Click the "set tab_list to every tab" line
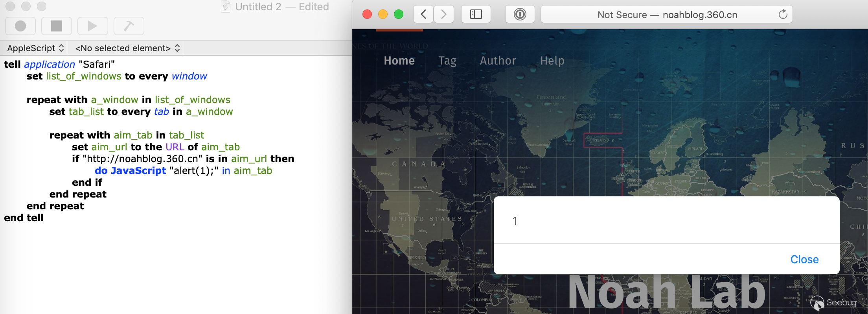Viewport: 868px width, 314px height. point(141,111)
